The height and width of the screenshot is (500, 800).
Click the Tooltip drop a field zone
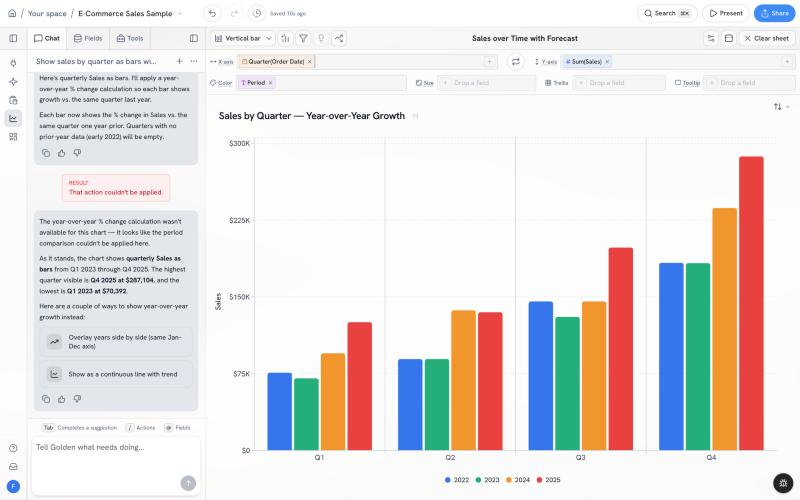(x=749, y=83)
